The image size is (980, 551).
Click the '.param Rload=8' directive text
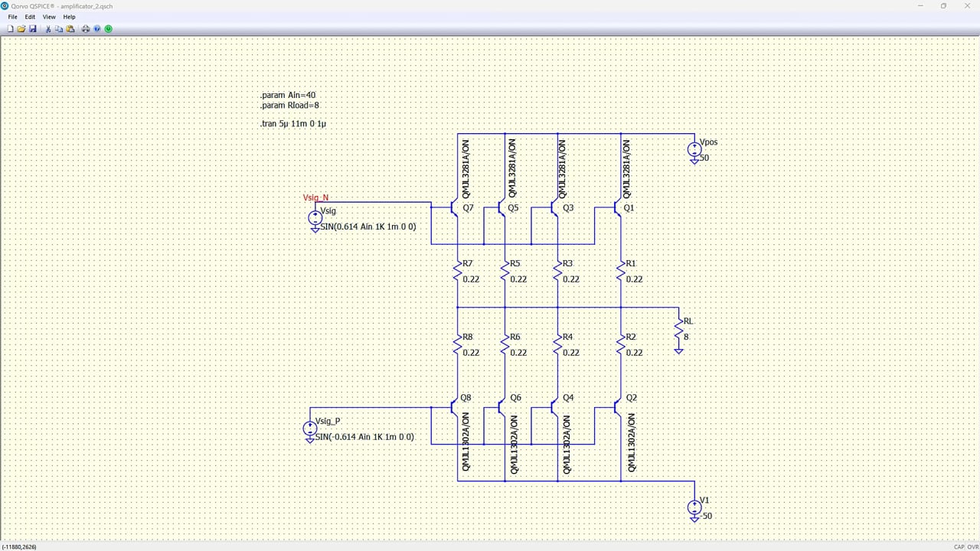click(x=290, y=105)
